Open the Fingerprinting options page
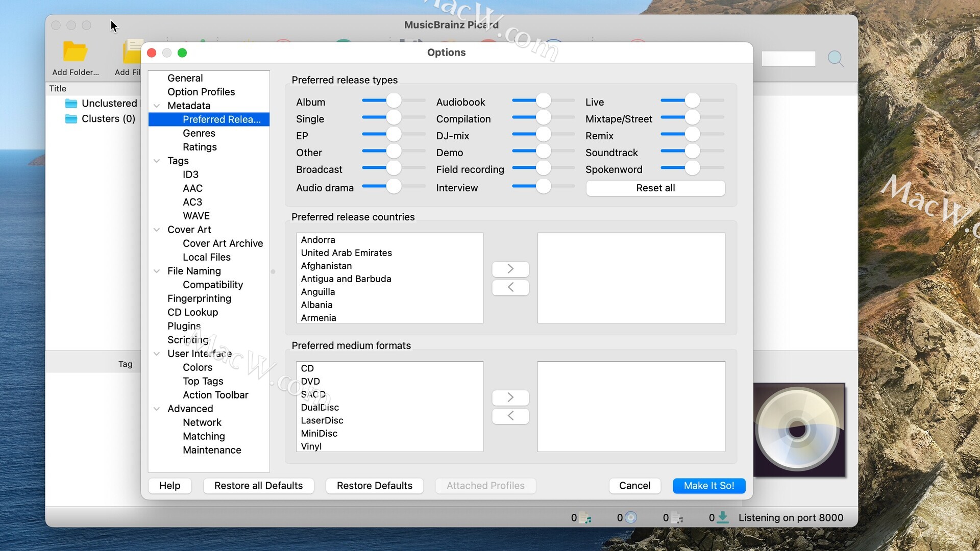 tap(199, 298)
